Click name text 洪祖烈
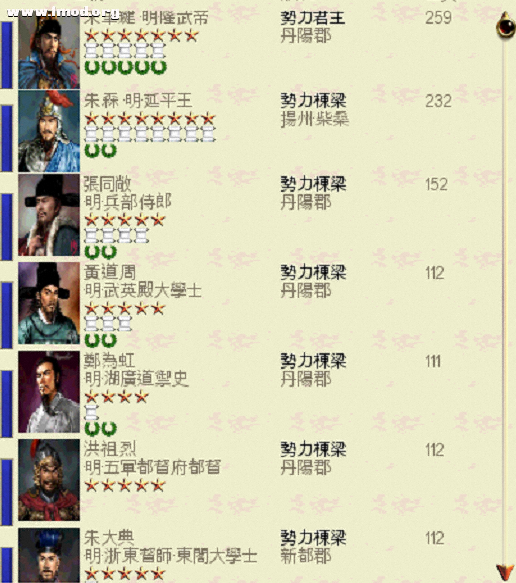The width and height of the screenshot is (516, 583). pos(110,449)
